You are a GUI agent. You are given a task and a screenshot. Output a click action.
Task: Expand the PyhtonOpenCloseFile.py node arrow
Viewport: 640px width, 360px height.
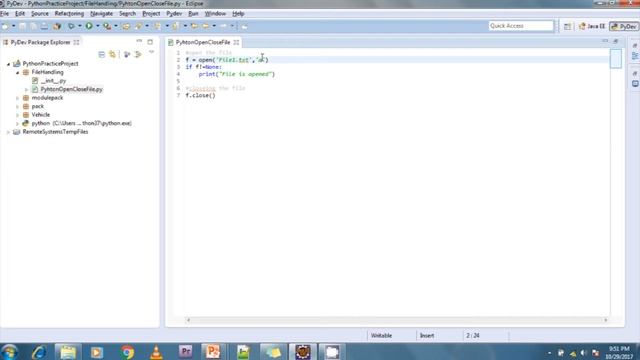(26, 89)
